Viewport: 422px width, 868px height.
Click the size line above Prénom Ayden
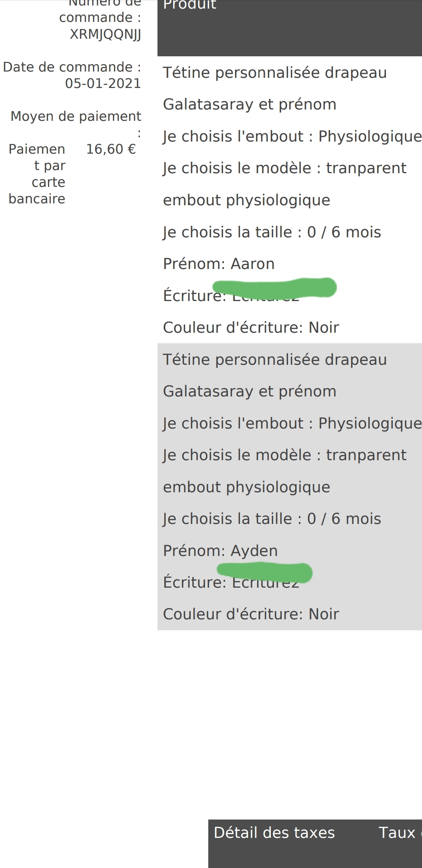pos(272,519)
